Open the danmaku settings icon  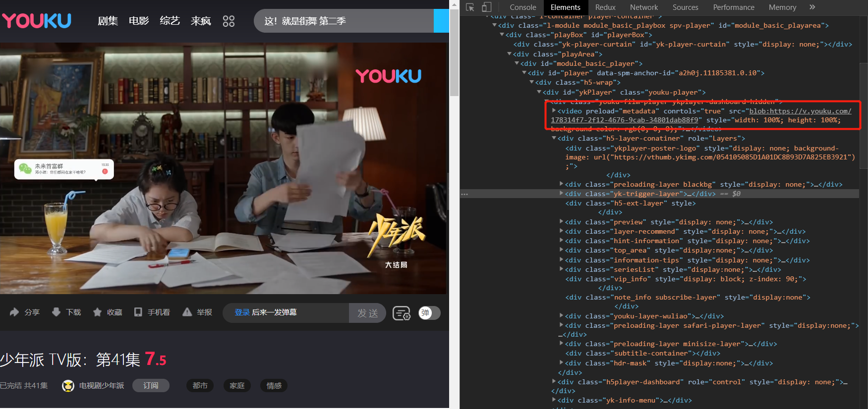401,313
